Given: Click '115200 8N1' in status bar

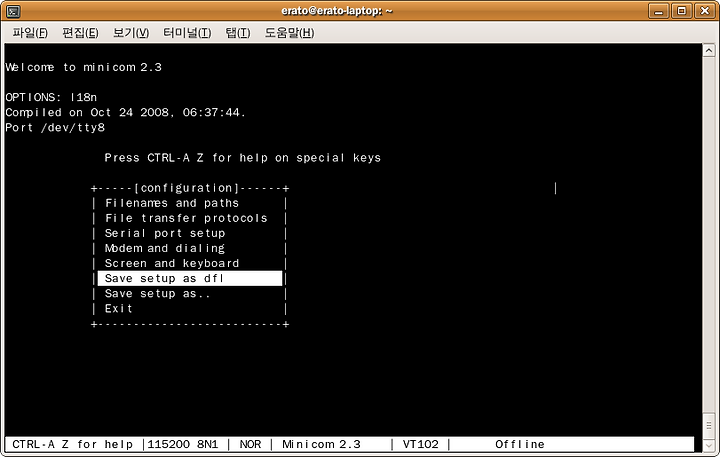Looking at the screenshot, I should 183,444.
